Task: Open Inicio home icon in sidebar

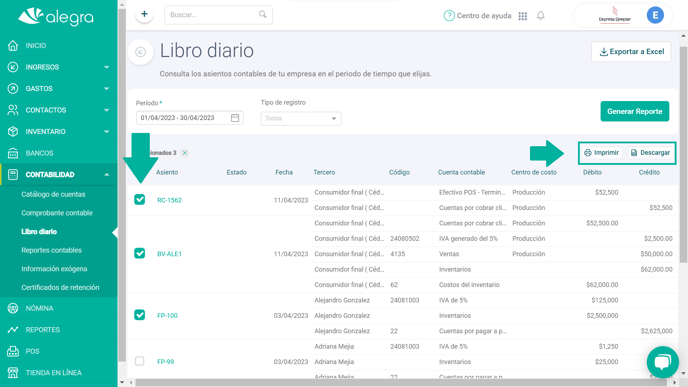Action: click(x=13, y=46)
